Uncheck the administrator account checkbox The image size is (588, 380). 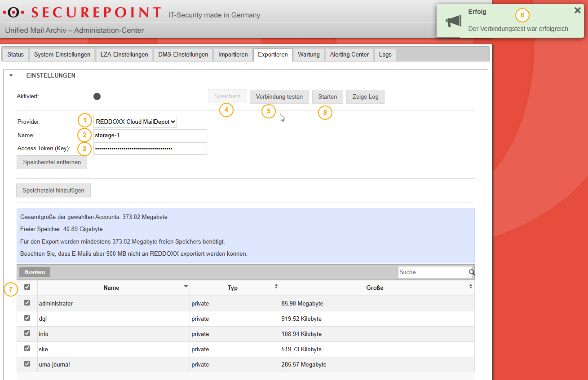[27, 302]
